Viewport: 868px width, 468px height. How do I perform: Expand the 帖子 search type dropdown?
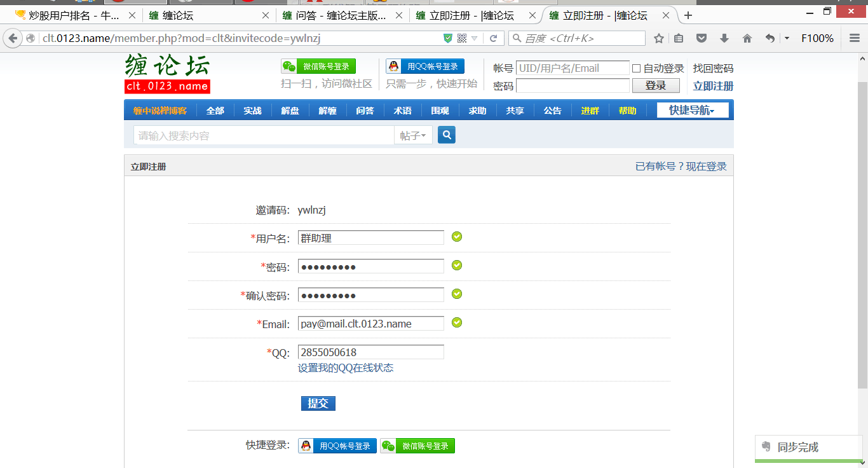coord(413,135)
